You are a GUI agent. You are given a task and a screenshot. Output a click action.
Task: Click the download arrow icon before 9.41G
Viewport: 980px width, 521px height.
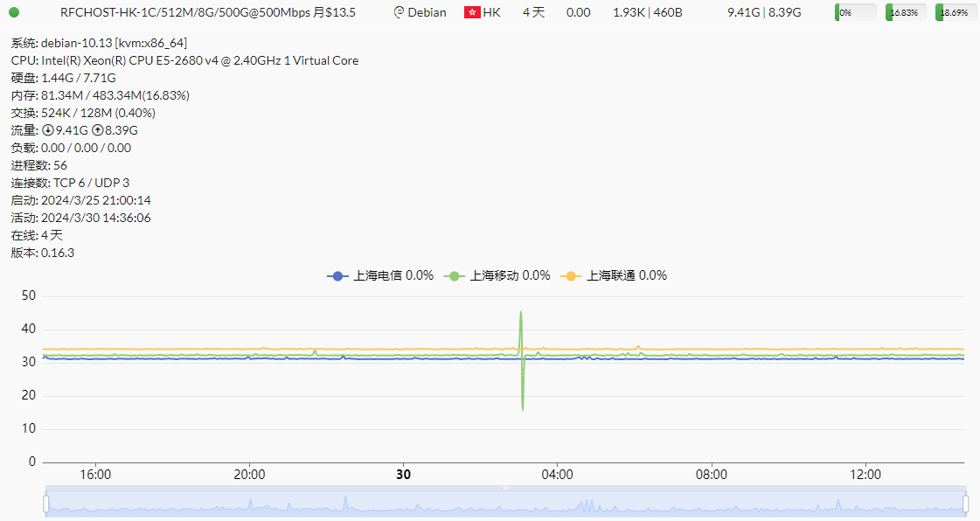click(x=48, y=130)
